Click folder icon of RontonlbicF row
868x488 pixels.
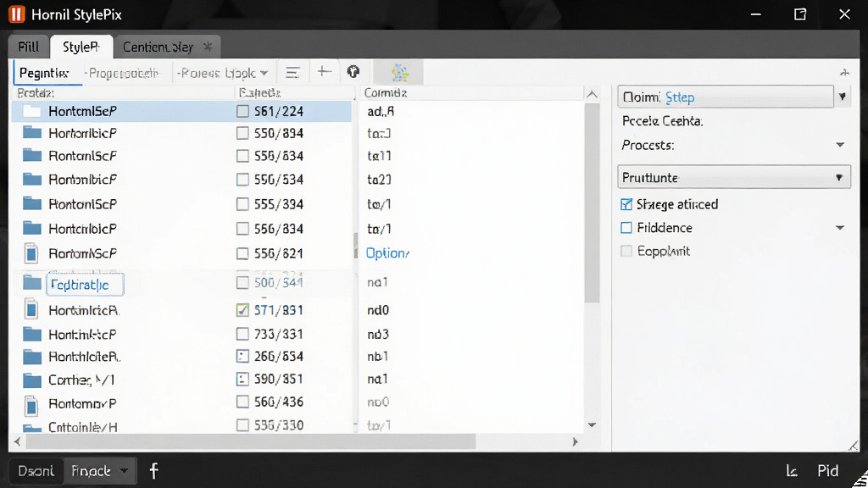(31, 180)
